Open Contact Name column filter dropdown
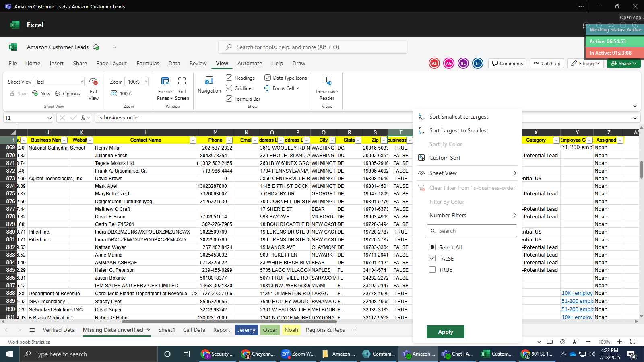The width and height of the screenshot is (644, 362). pos(193,140)
